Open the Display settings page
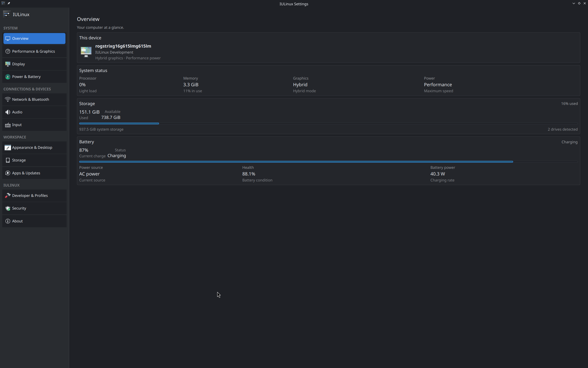Viewport: 588px width, 368px height. 34,64
